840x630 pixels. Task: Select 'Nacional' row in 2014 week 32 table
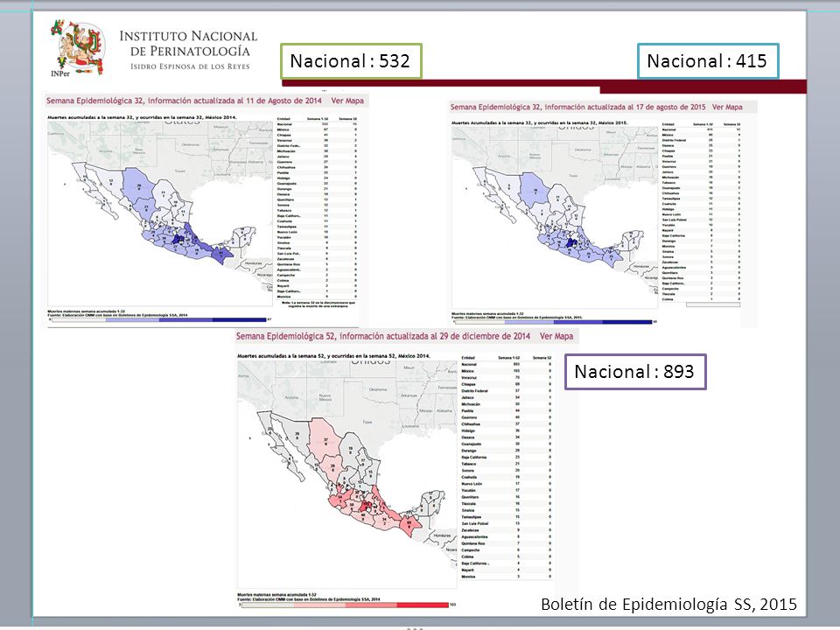click(x=317, y=124)
